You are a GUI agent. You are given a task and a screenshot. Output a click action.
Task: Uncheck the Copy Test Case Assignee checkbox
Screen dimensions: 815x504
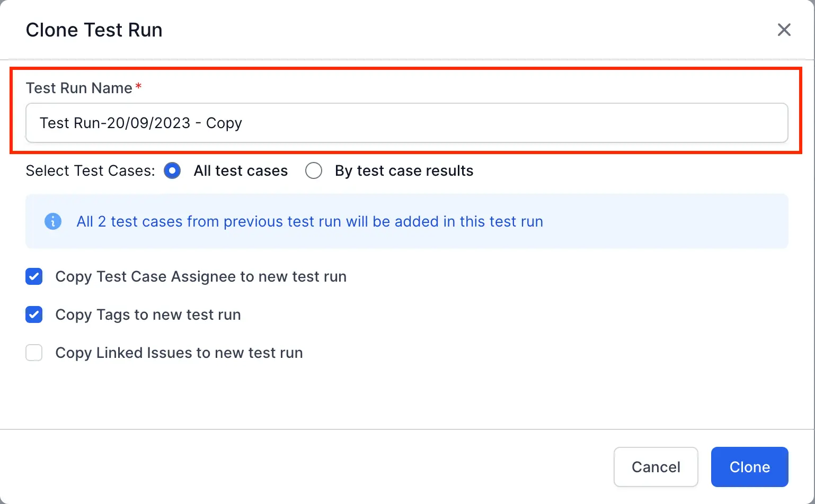tap(34, 276)
